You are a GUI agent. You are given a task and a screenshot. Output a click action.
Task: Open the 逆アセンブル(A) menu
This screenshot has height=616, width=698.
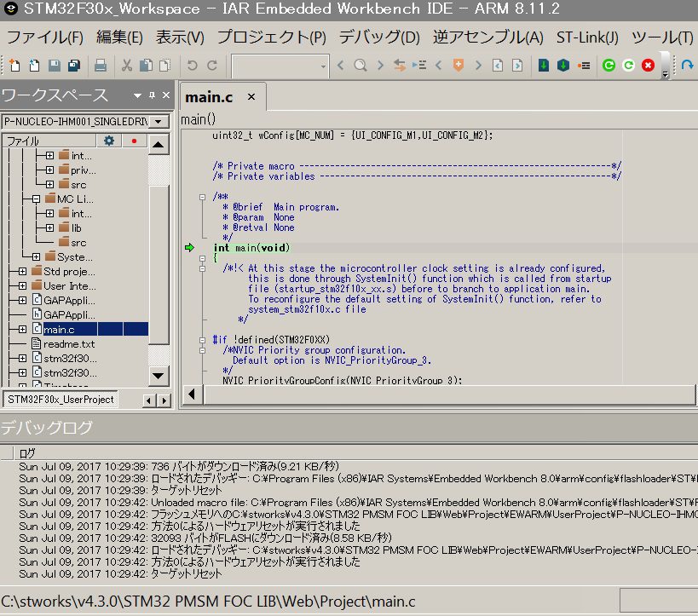487,37
